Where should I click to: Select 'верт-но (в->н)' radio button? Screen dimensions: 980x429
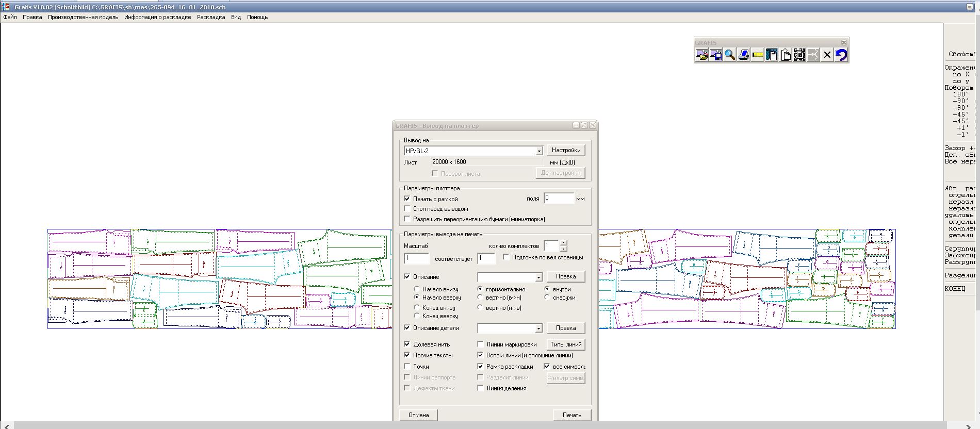click(x=480, y=298)
